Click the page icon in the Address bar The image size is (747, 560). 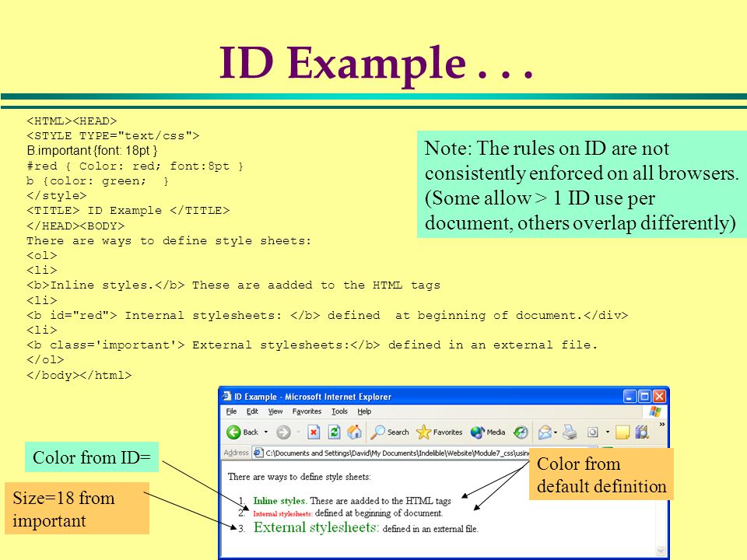point(258,453)
